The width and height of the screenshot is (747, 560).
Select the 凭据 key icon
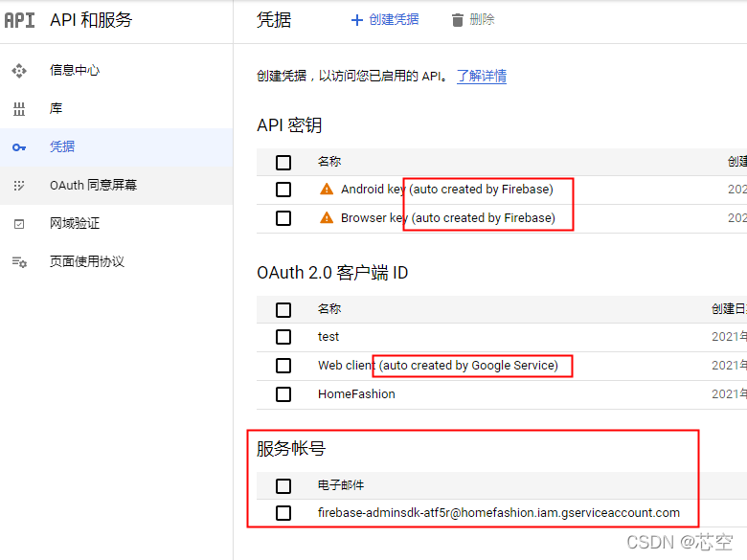(x=19, y=147)
